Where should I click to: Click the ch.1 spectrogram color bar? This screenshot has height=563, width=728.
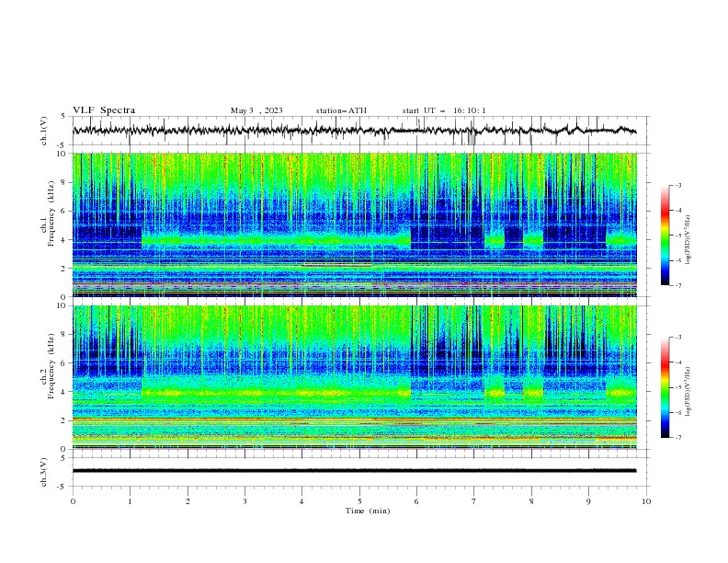pos(665,235)
